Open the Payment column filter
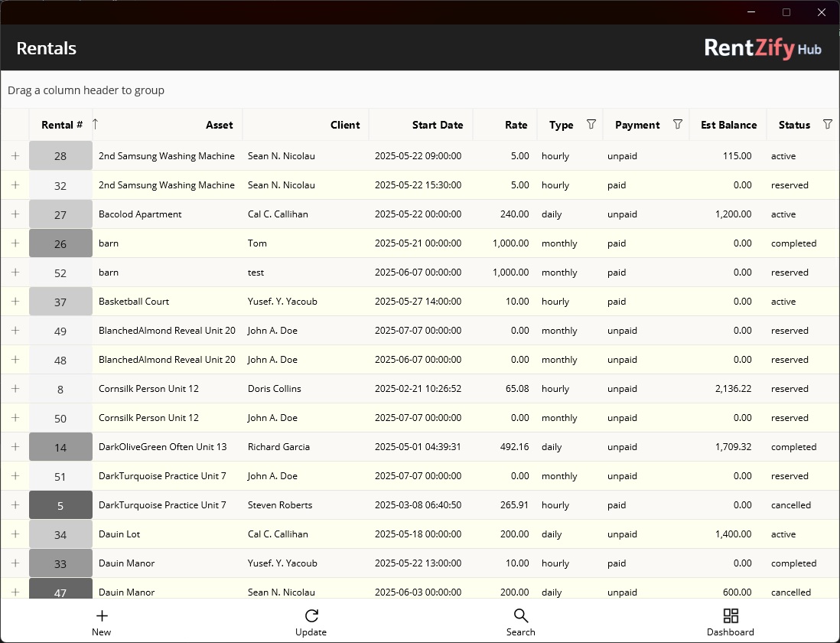The width and height of the screenshot is (840, 643). 677,125
